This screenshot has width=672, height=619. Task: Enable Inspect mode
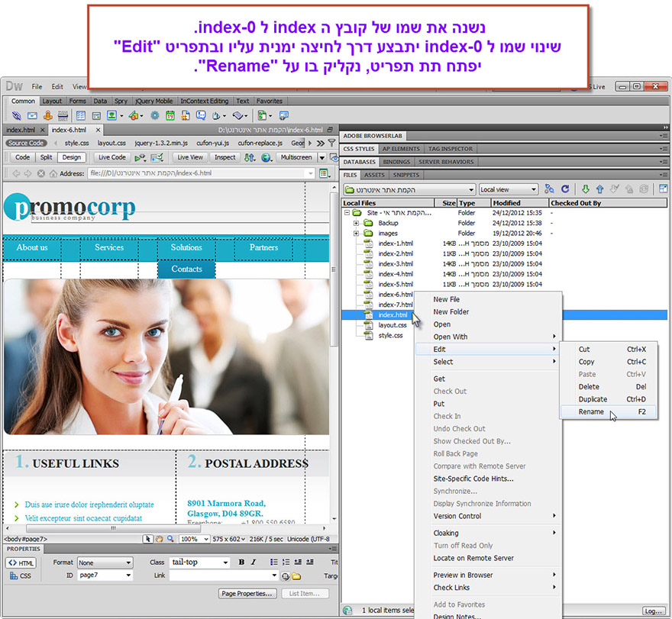[225, 157]
